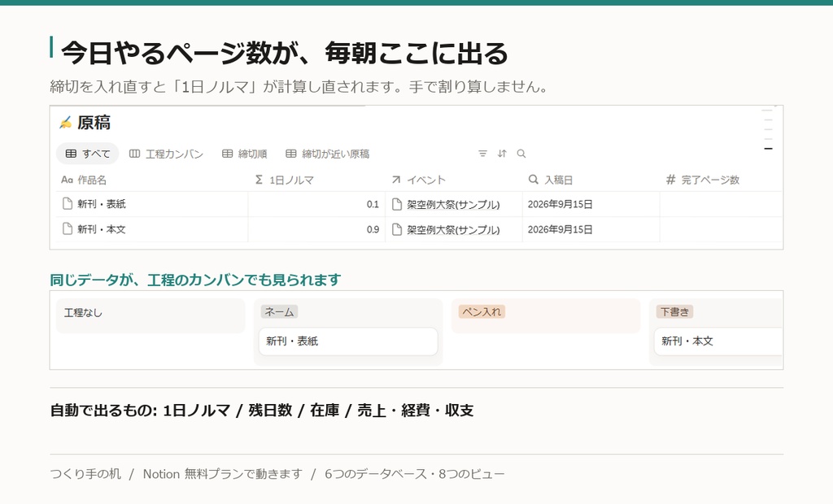
Task: Select heading 今日やるページ数が、毎朝ここに出る
Action: (x=284, y=53)
